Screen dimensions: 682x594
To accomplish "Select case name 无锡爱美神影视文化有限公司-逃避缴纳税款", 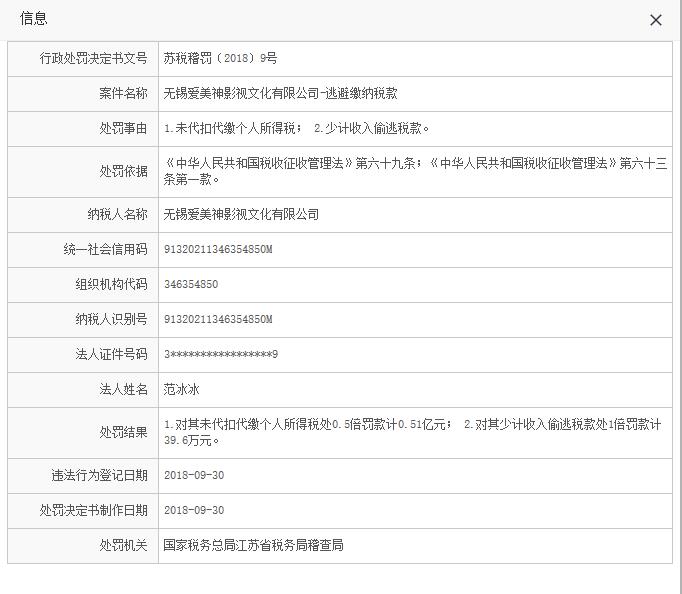I will click(281, 93).
